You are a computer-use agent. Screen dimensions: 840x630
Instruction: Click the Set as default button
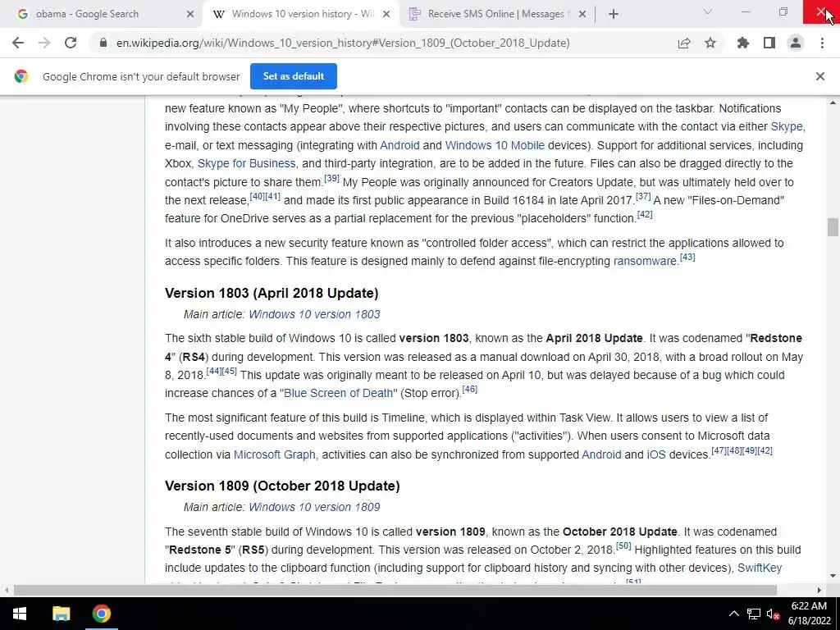click(294, 76)
